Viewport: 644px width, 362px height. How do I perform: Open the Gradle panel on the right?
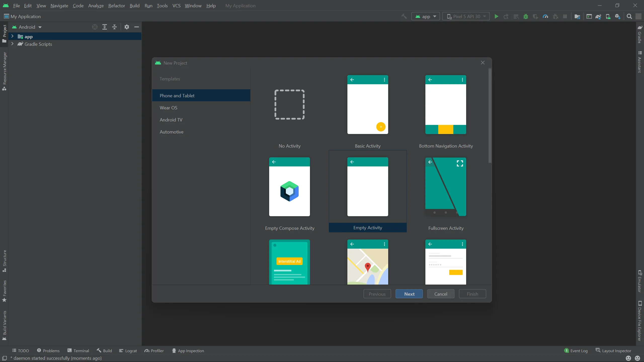pyautogui.click(x=640, y=35)
